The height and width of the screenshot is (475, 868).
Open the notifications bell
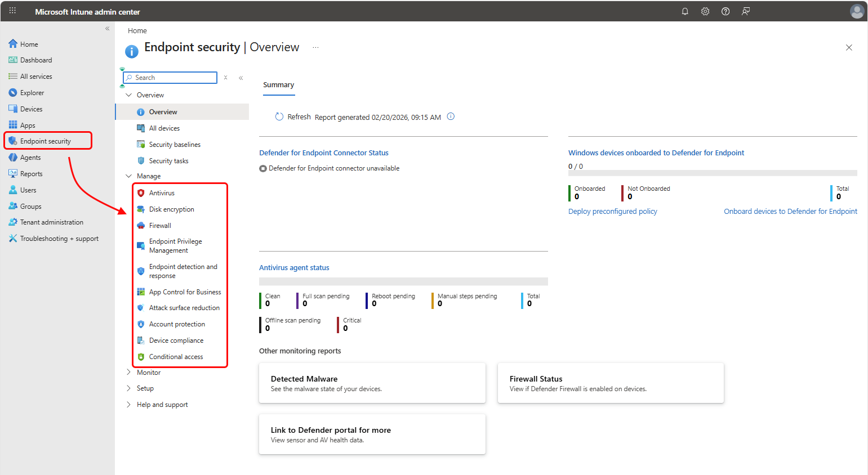pyautogui.click(x=685, y=11)
